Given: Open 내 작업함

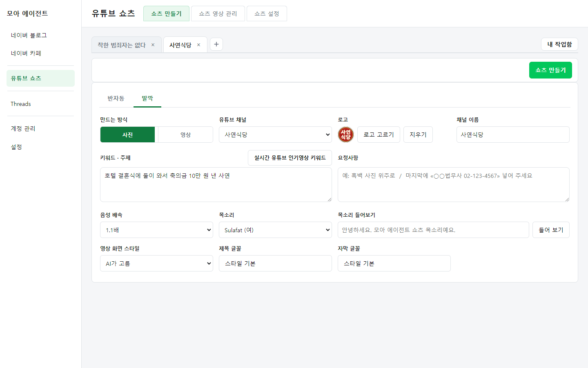Looking at the screenshot, I should pos(559,44).
